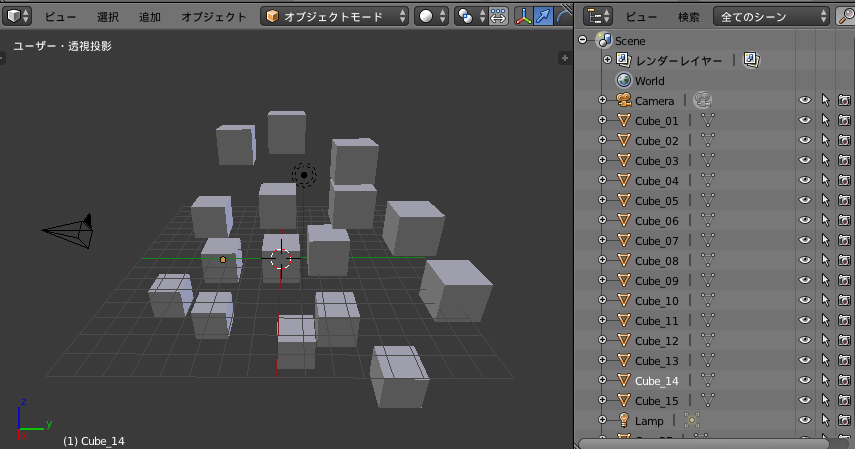The width and height of the screenshot is (855, 449).
Task: Toggle renderability of Camera
Action: (x=845, y=100)
